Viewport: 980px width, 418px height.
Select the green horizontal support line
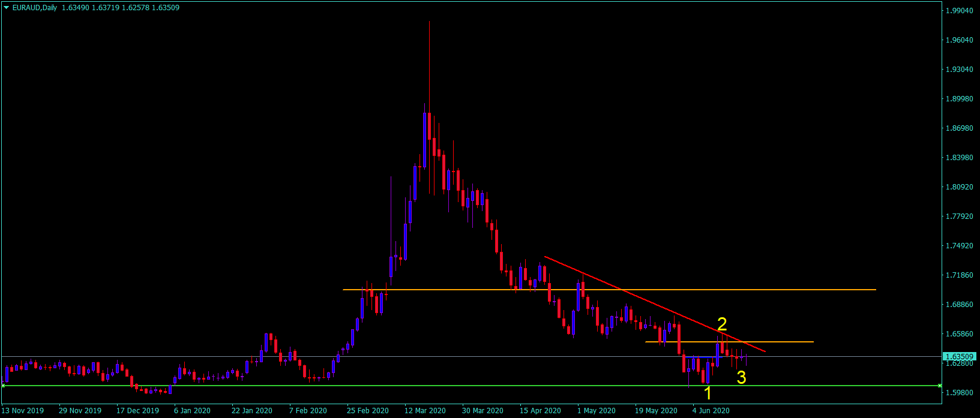point(471,386)
